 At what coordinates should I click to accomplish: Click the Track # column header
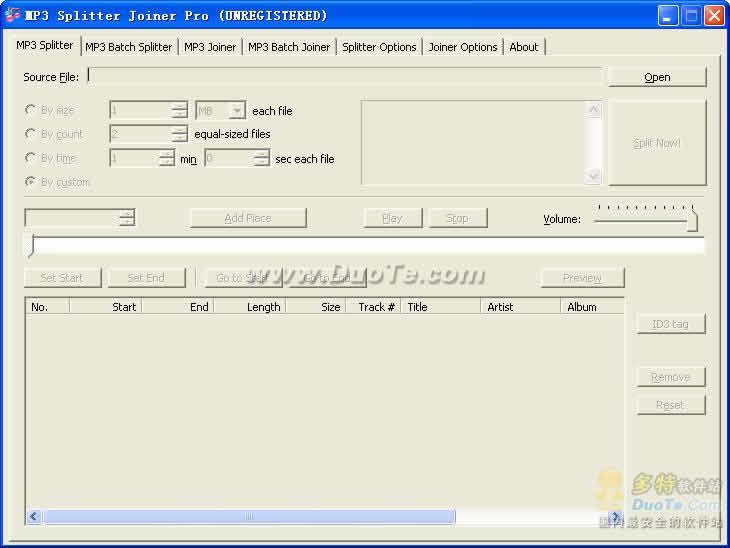(x=373, y=307)
